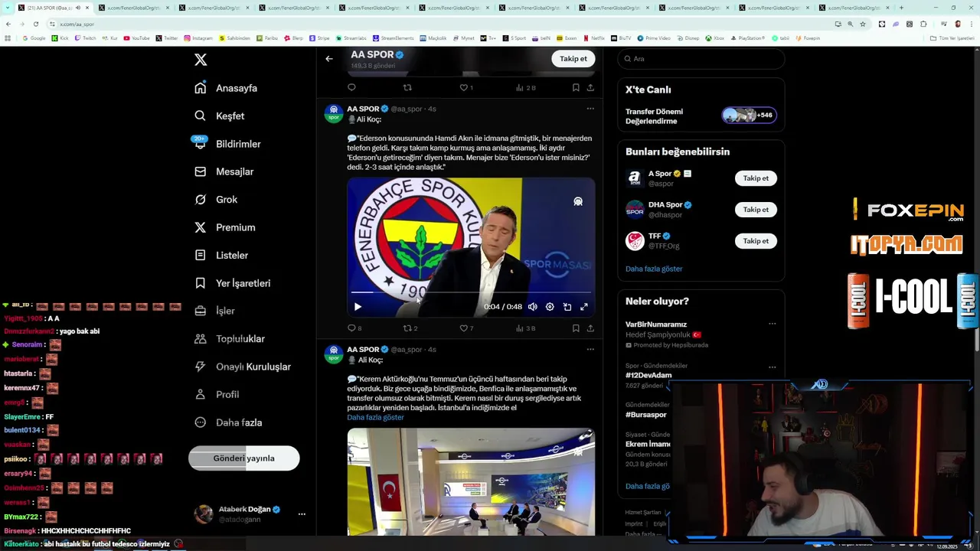
Task: Click Takip et in AA SPOR header
Action: 573,59
